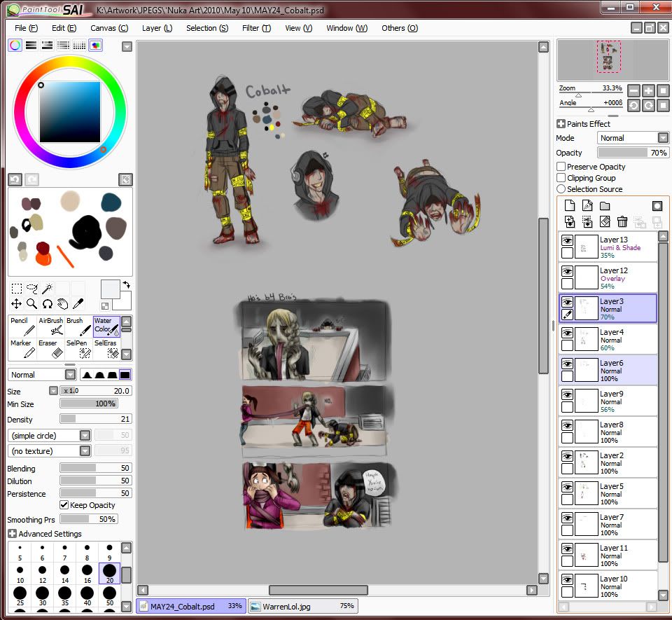This screenshot has height=620, width=672.
Task: Select the AirBrush tool
Action: click(50, 326)
